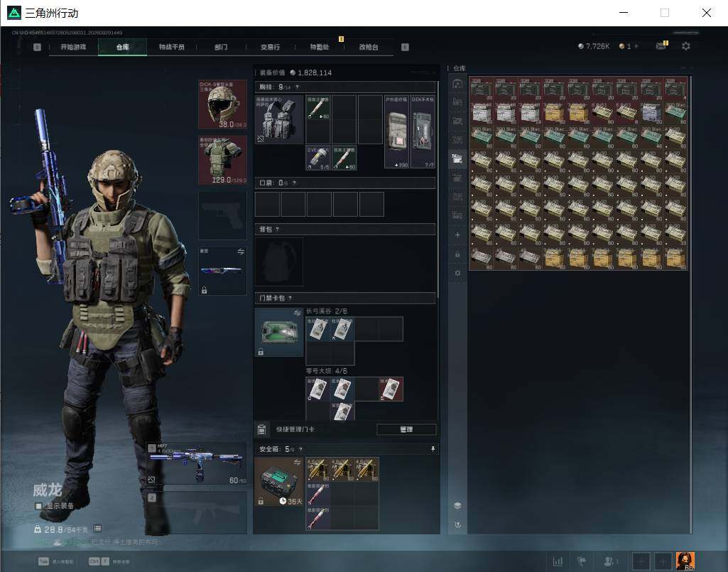728x572 pixels.
Task: Click the pin icon on 安全箱 header
Action: point(433,449)
